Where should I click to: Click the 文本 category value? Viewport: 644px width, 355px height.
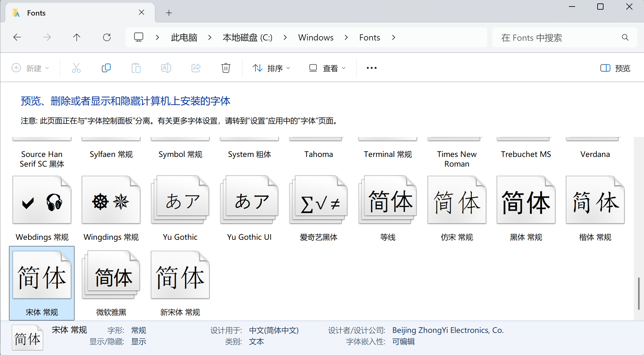(x=256, y=342)
